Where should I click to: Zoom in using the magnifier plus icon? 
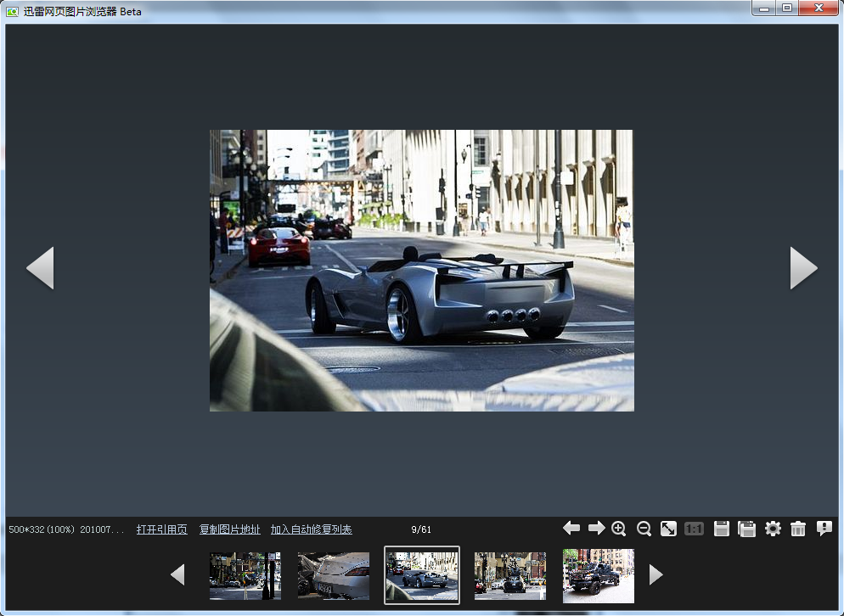[619, 529]
